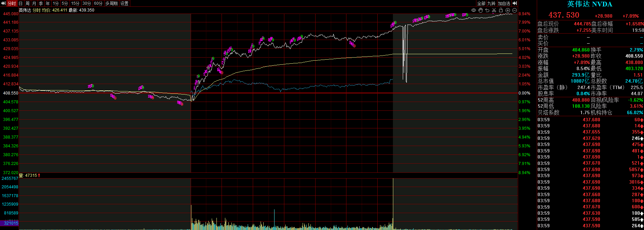
Task: Click the circled minus zoom-out icon
Action: point(514,10)
